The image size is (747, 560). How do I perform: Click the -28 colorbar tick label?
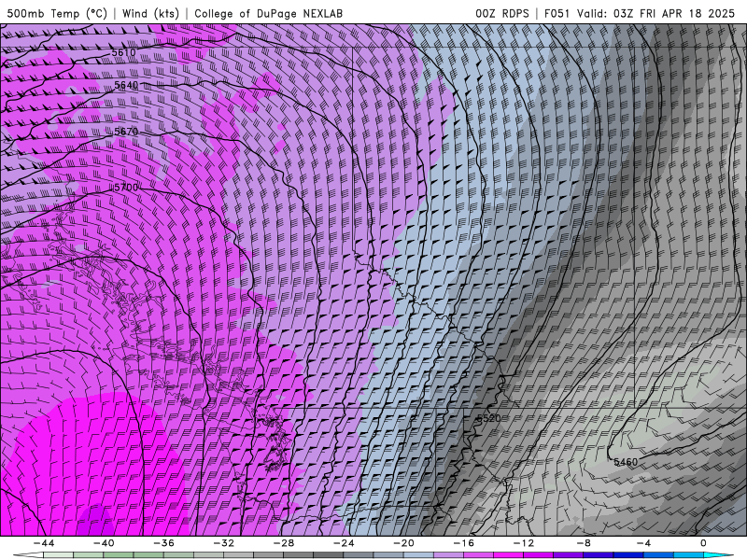pyautogui.click(x=284, y=543)
